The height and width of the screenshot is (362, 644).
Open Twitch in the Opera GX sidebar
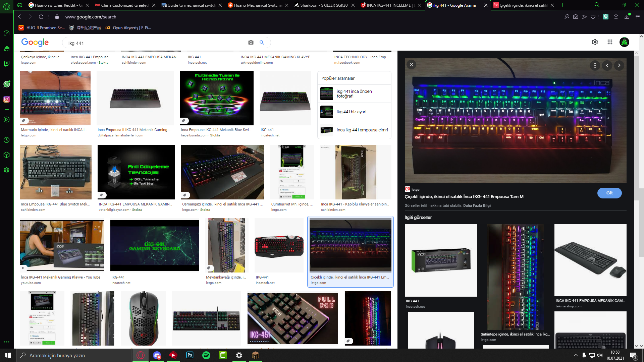point(6,64)
